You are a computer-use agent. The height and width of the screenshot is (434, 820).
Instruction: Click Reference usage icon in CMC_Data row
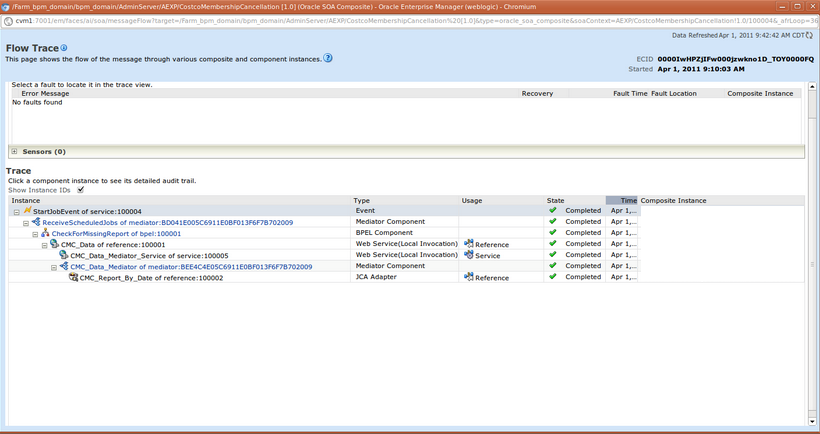[469, 244]
